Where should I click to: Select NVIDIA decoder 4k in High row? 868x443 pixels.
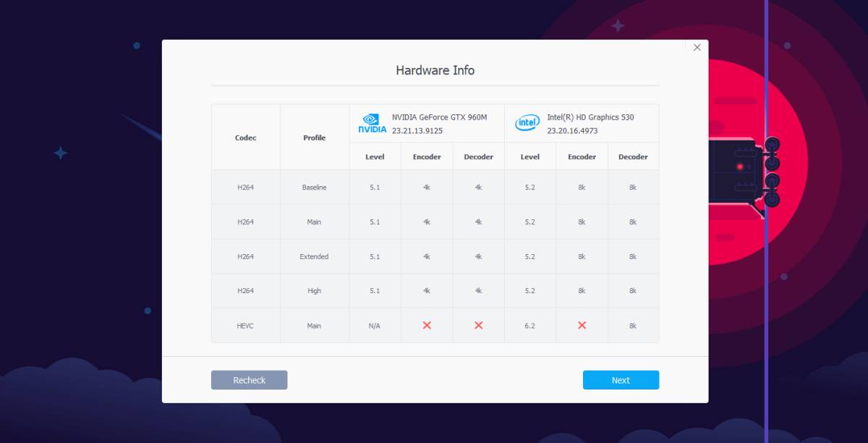[479, 291]
